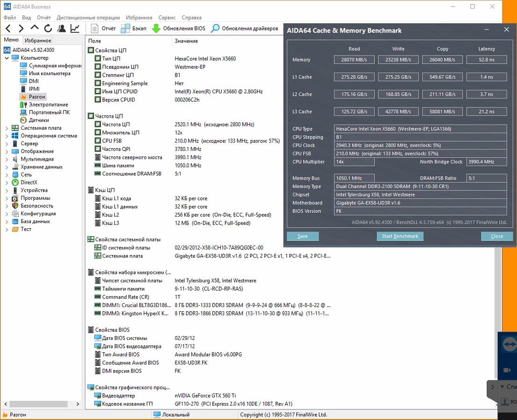Minimize the Cache & Memory Benchmark window
This screenshot has width=517, height=420.
click(x=487, y=30)
